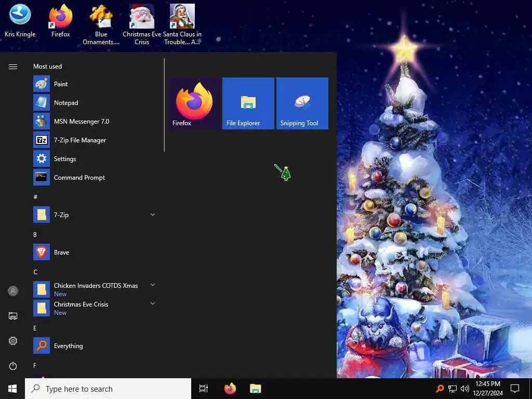Open the 7-Zip folder in app list
The height and width of the screenshot is (399, 532).
(95, 215)
